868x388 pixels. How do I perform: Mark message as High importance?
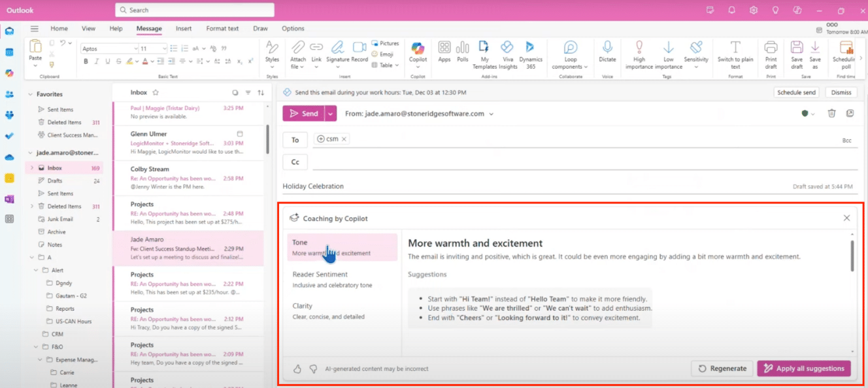coord(639,49)
